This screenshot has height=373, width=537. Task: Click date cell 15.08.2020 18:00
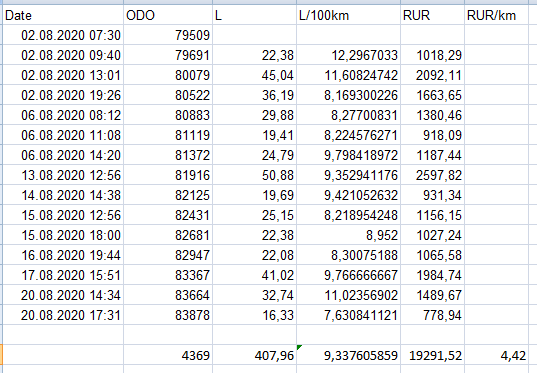click(63, 235)
